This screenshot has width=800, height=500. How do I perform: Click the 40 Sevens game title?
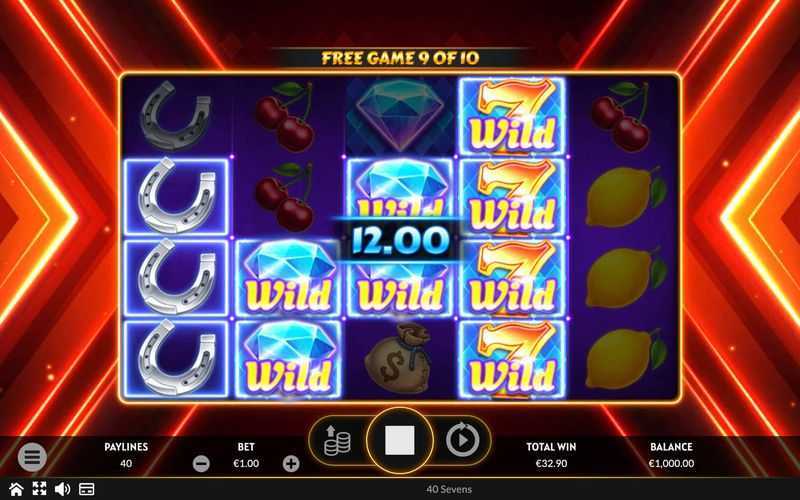(x=449, y=489)
